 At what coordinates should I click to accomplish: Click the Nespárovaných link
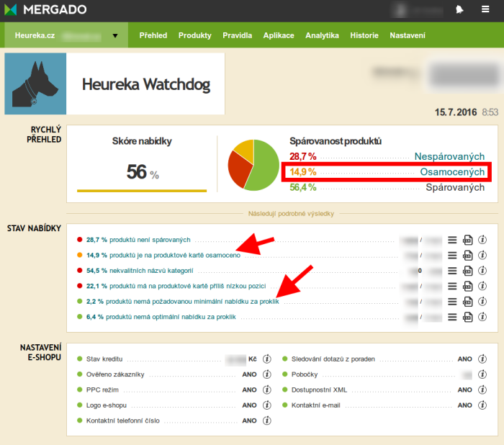(449, 156)
